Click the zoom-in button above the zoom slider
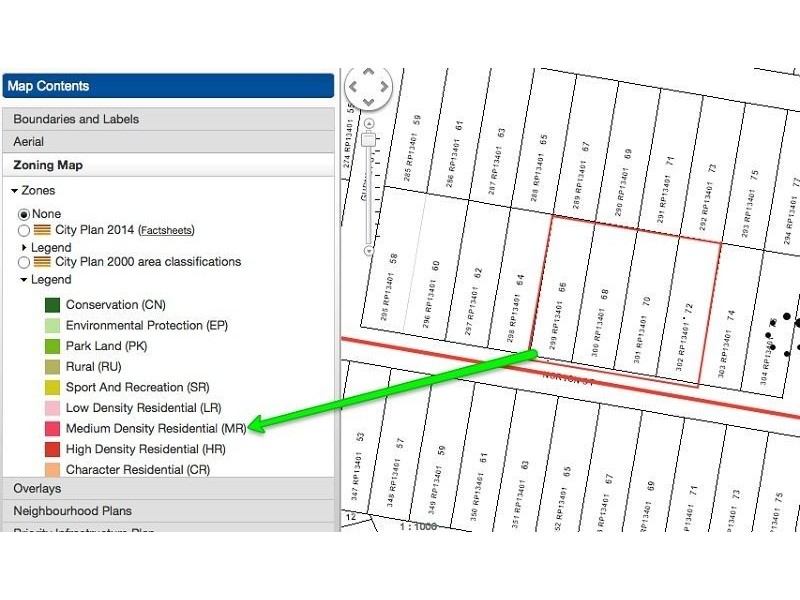 point(368,124)
